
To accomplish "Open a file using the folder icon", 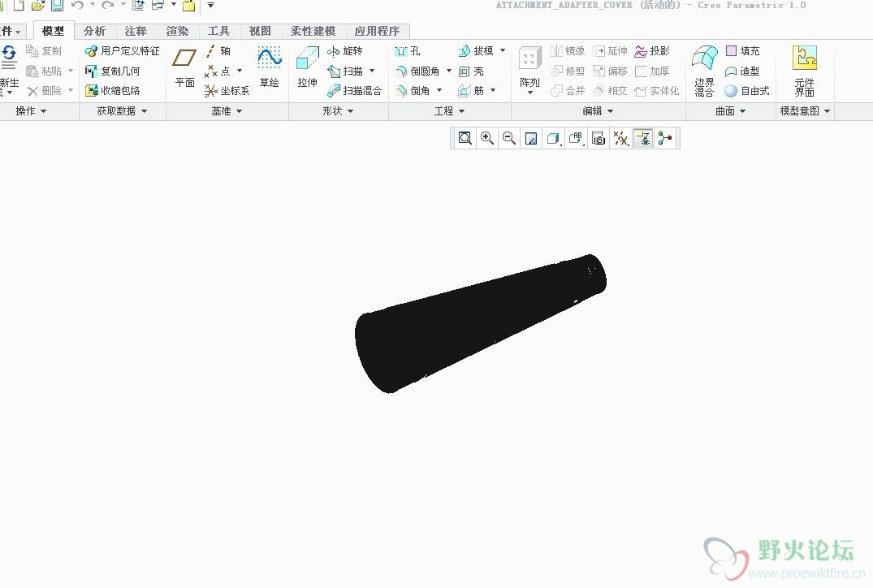I will [38, 6].
